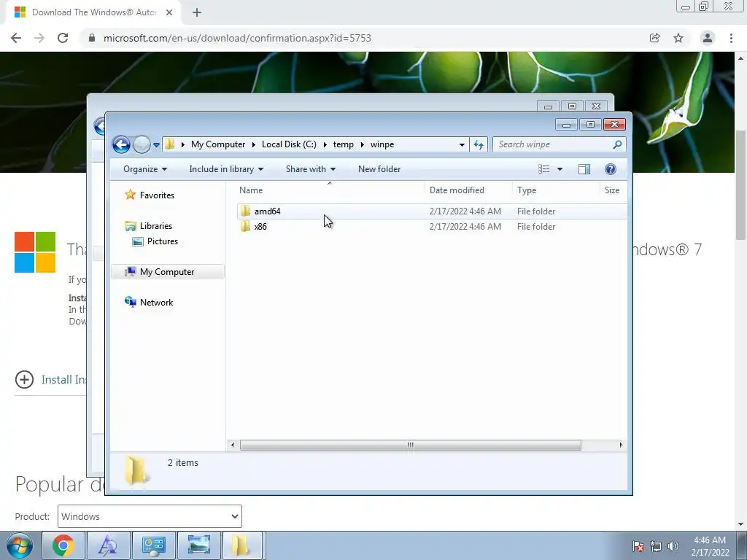Screen dimensions: 747x560
Task: Select My Computer in navigation pane
Action: pos(167,272)
